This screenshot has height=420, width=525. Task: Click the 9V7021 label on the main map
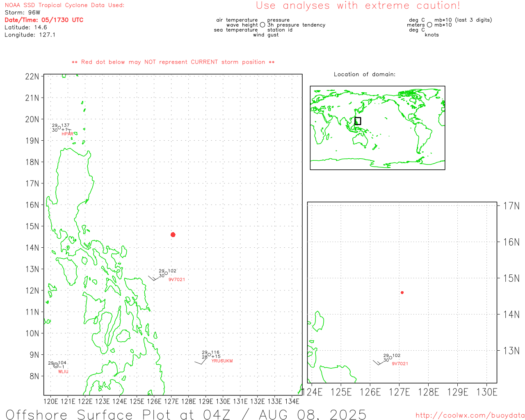177,279
